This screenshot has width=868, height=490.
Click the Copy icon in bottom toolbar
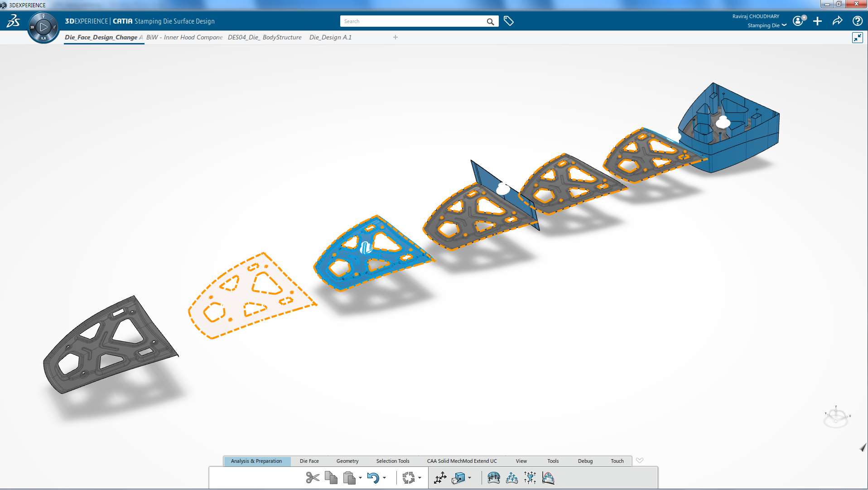click(x=331, y=478)
